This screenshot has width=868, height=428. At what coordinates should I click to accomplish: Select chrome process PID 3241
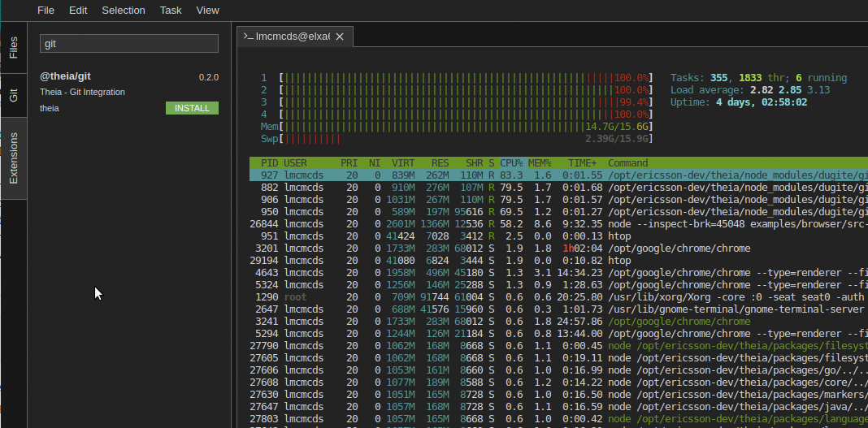click(x=558, y=322)
